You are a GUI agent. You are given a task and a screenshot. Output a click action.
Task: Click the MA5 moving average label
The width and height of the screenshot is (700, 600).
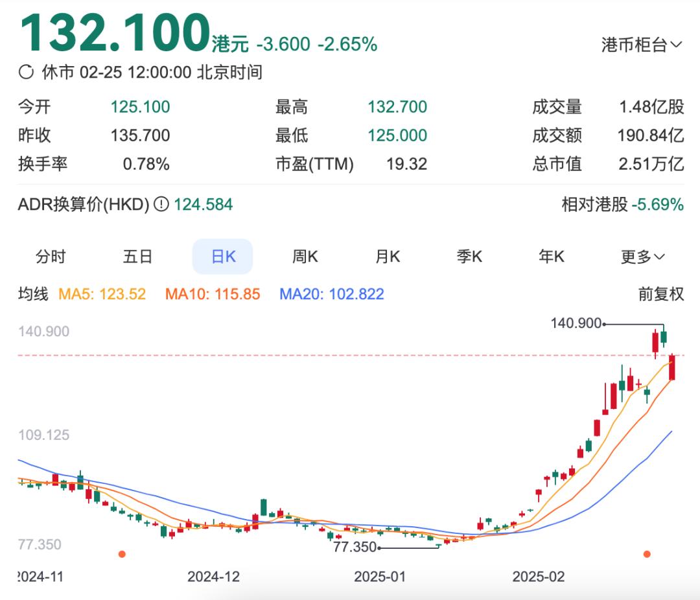tap(102, 294)
